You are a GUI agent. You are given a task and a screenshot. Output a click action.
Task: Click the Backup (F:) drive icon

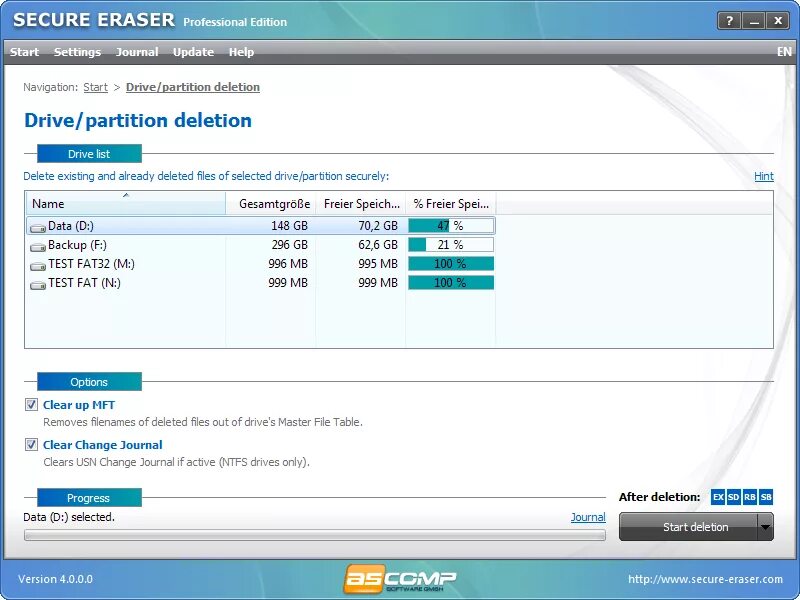[x=38, y=246]
